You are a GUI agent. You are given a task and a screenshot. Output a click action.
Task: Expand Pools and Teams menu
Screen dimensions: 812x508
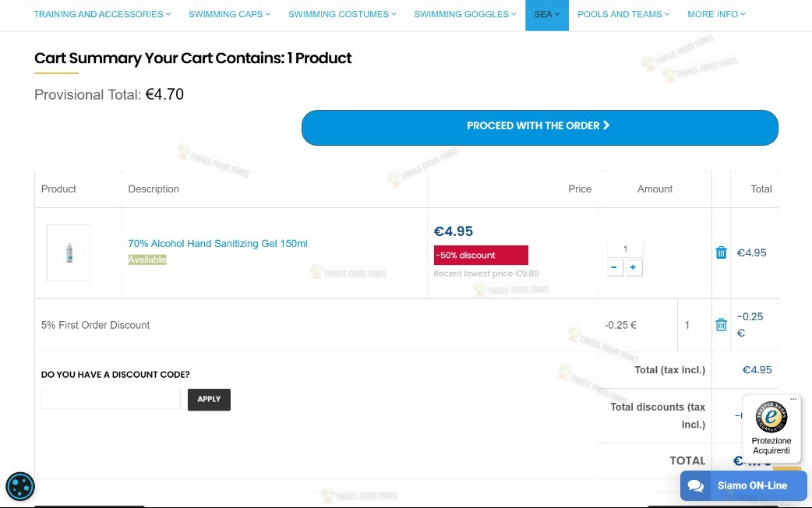(x=623, y=15)
